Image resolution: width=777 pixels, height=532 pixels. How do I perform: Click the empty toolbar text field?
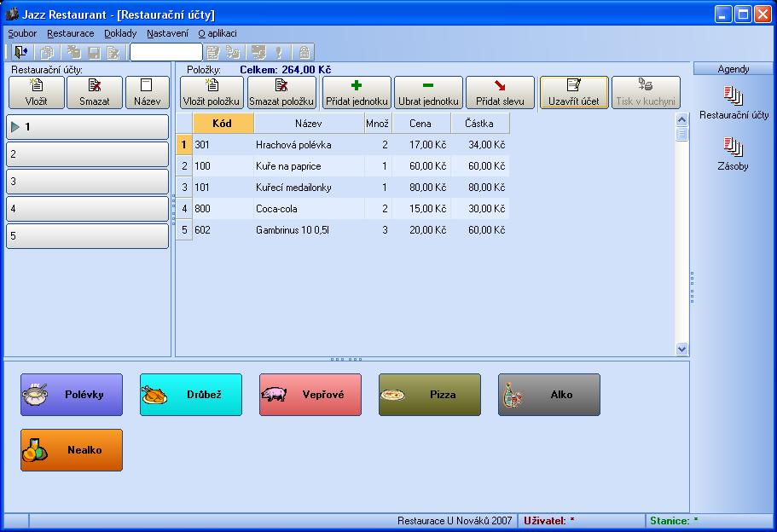(166, 52)
